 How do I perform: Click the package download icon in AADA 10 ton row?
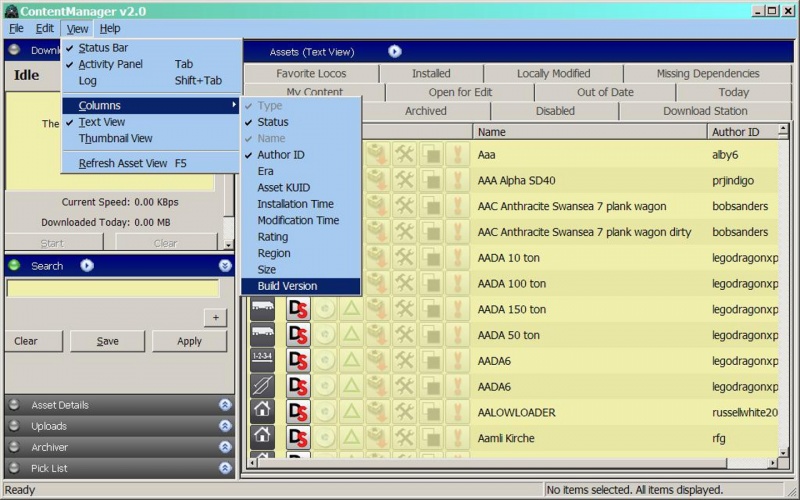click(x=378, y=258)
